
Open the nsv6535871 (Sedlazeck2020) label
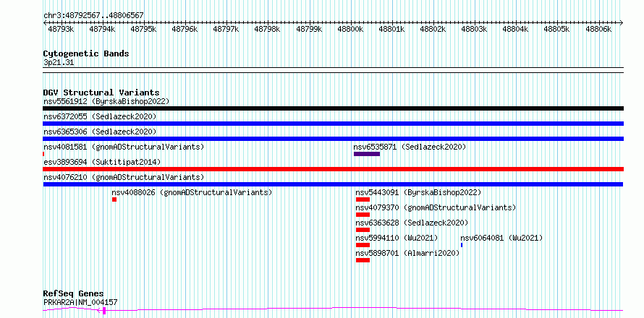(410, 147)
